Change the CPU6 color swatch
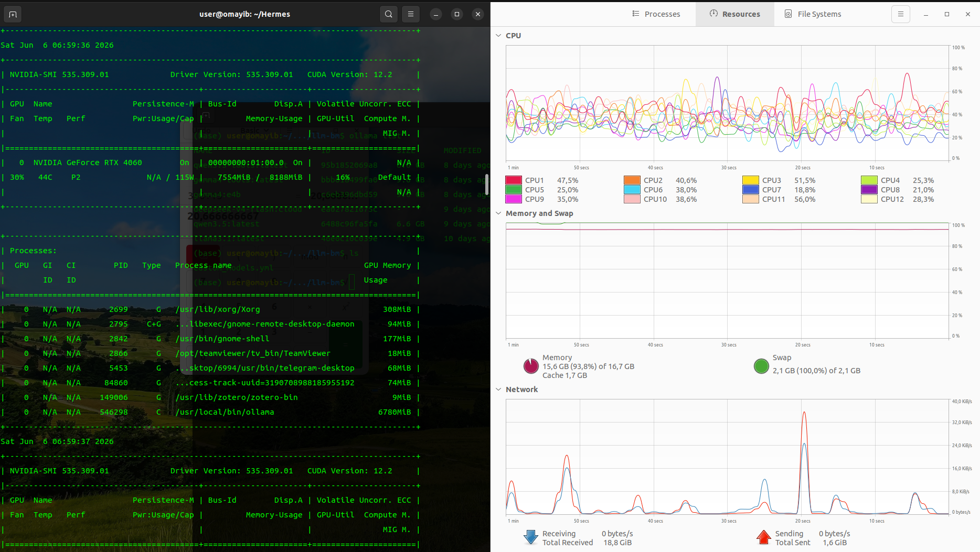The width and height of the screenshot is (980, 552). point(632,190)
